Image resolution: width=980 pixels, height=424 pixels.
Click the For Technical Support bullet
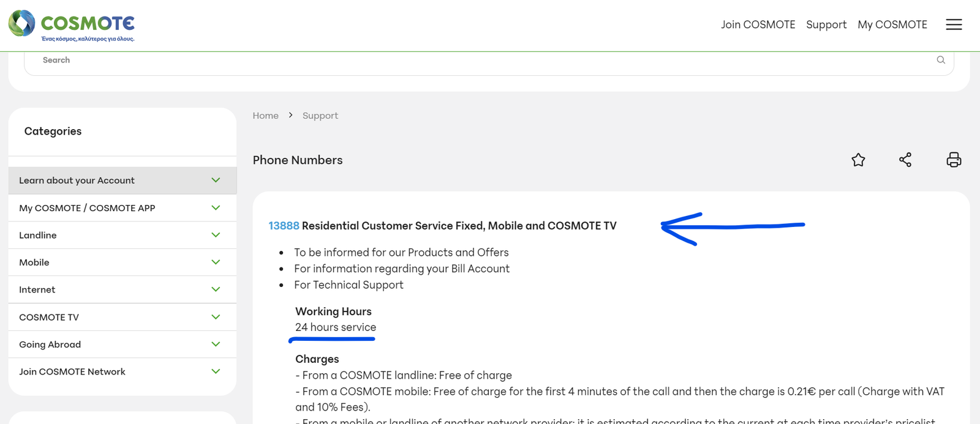pos(349,285)
